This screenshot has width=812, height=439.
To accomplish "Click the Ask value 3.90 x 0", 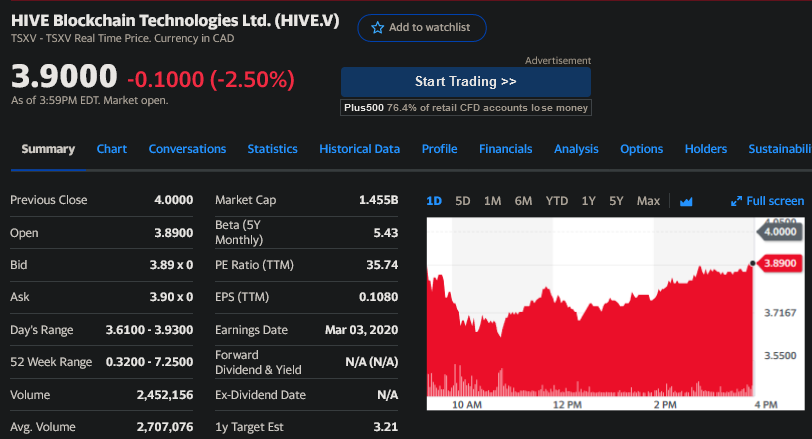I will tap(171, 297).
